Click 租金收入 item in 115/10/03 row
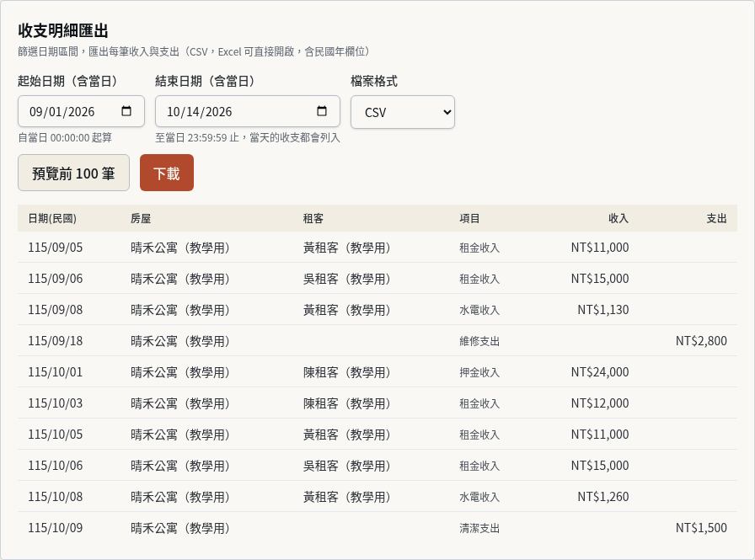755x560 pixels. pyautogui.click(x=479, y=403)
